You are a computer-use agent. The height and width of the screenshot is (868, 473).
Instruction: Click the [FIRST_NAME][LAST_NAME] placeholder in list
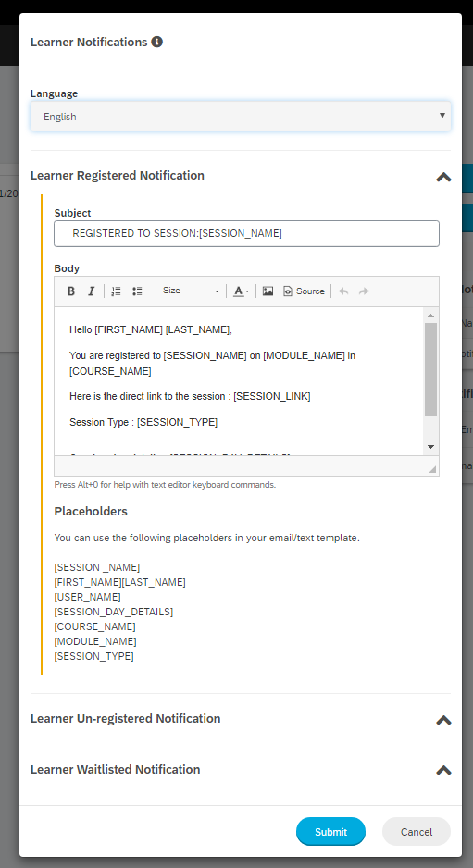click(x=119, y=582)
